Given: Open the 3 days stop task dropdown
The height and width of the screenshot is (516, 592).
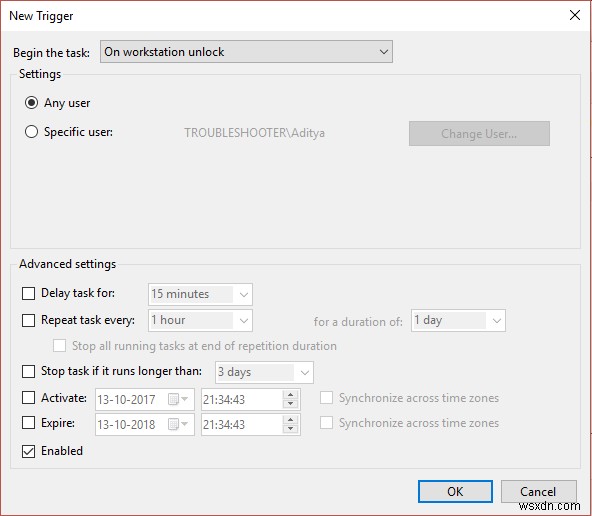Looking at the screenshot, I should 264,372.
